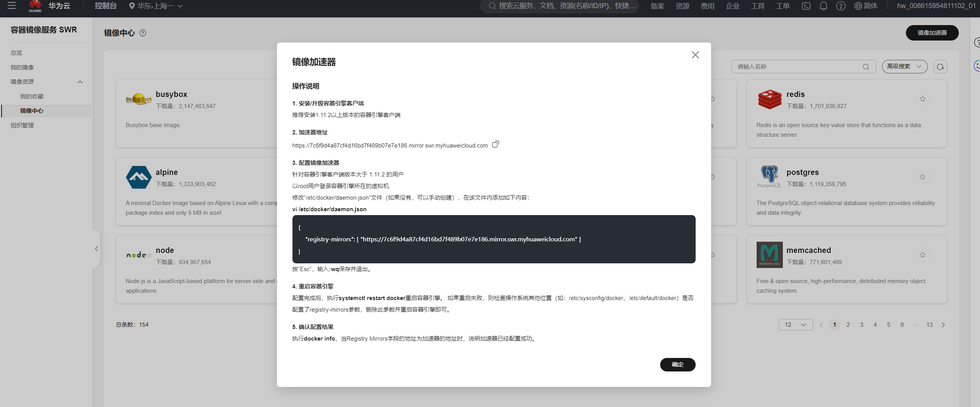The width and height of the screenshot is (980, 407).
Task: Select page 1 in pagination
Action: 834,325
